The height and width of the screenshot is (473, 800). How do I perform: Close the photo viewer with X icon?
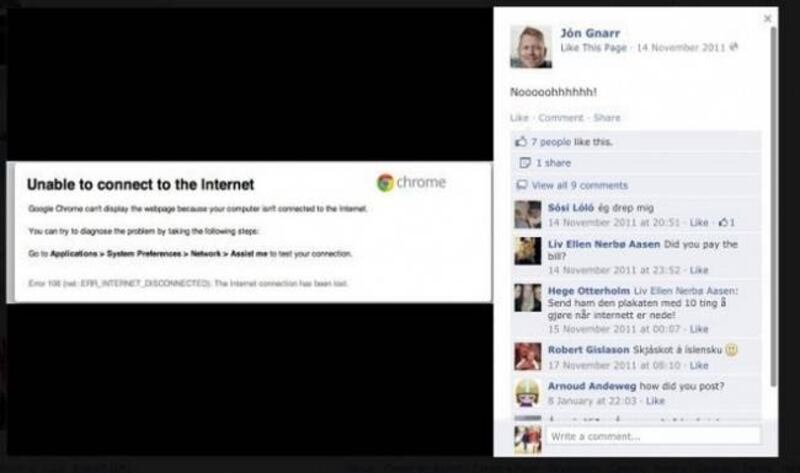tap(767, 18)
